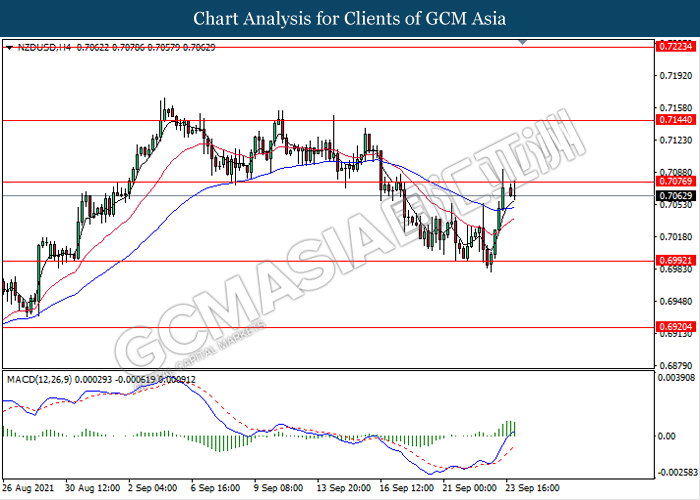
Task: Click the 16 Sep 12:00 time label
Action: [x=406, y=488]
